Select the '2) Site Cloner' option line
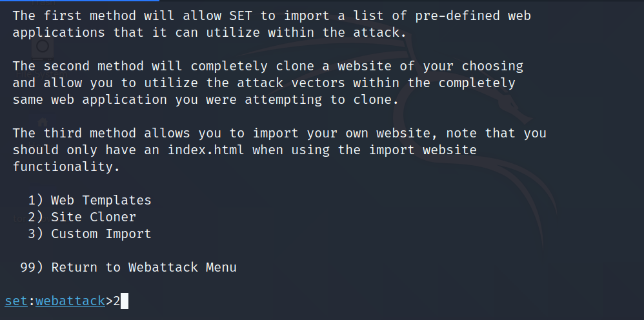644x320 pixels. [93, 217]
